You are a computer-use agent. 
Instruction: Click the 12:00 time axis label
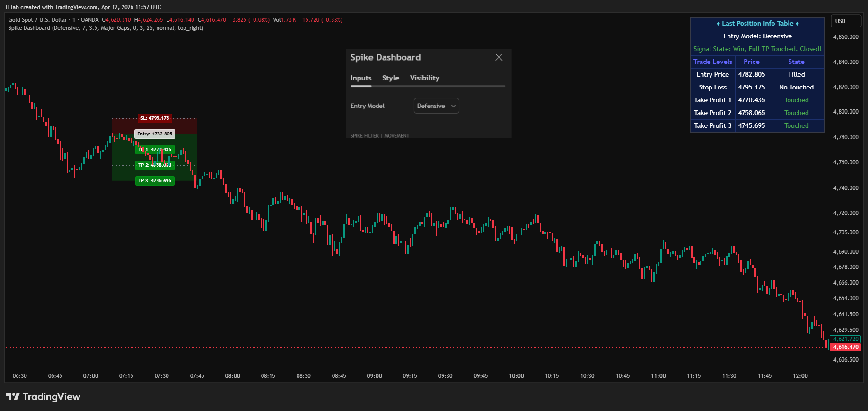[x=800, y=376]
